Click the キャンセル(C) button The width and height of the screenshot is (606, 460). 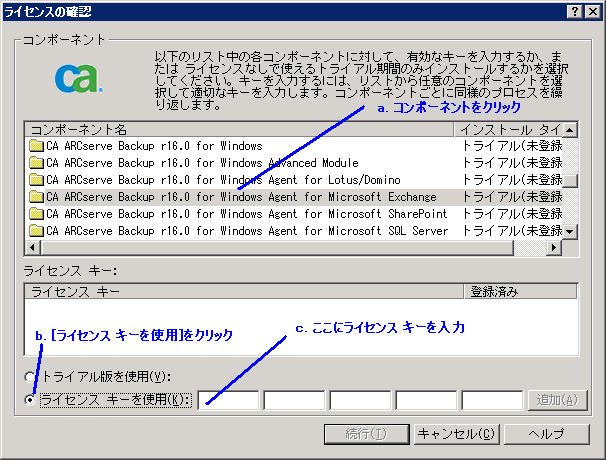point(456,434)
